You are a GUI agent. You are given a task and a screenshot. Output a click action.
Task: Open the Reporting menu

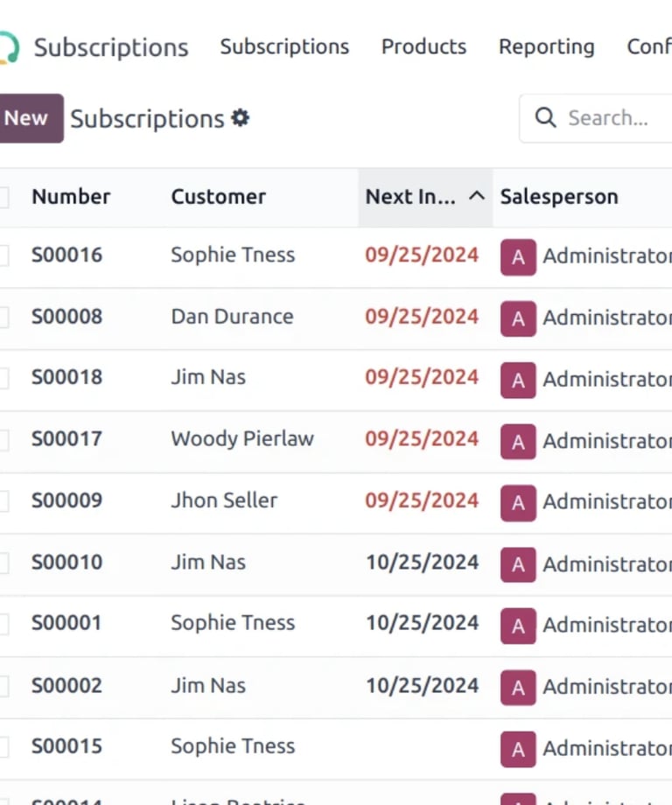pyautogui.click(x=546, y=46)
